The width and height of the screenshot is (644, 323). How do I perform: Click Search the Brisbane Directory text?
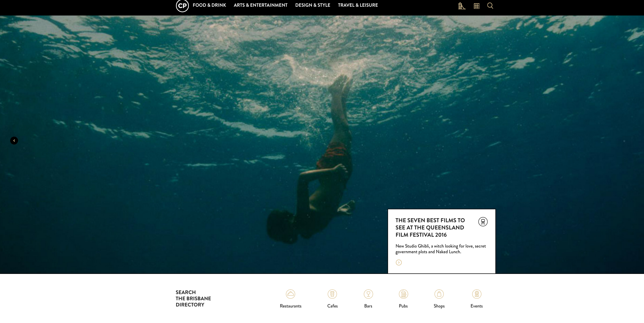[193, 298]
